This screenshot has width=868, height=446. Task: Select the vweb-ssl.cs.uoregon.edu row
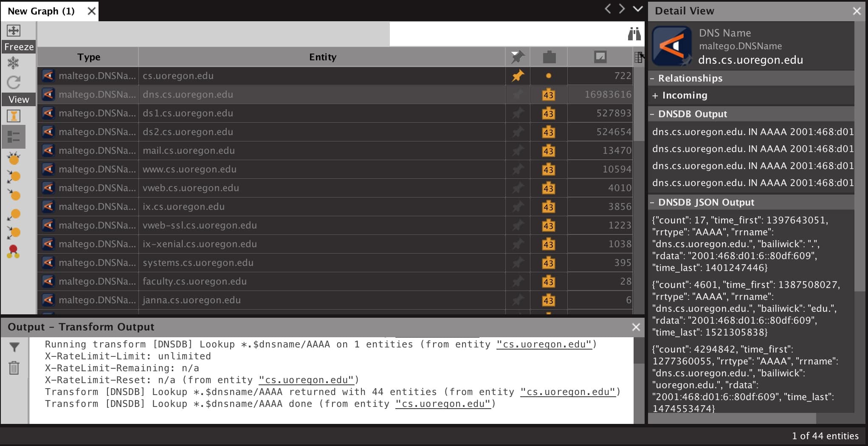pos(335,225)
